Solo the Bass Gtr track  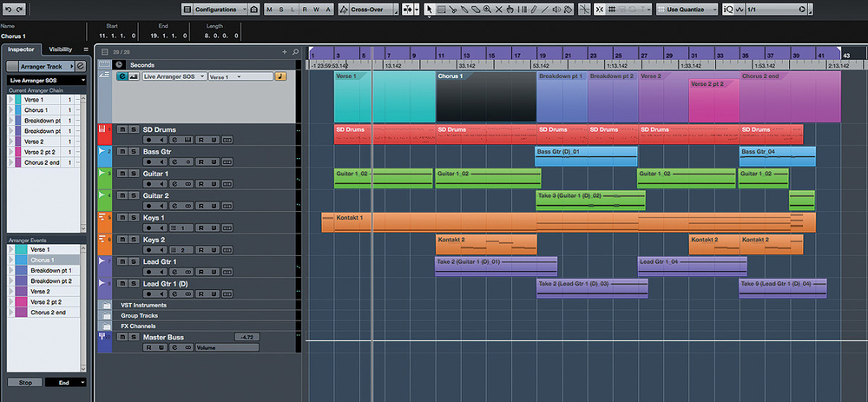(x=133, y=151)
